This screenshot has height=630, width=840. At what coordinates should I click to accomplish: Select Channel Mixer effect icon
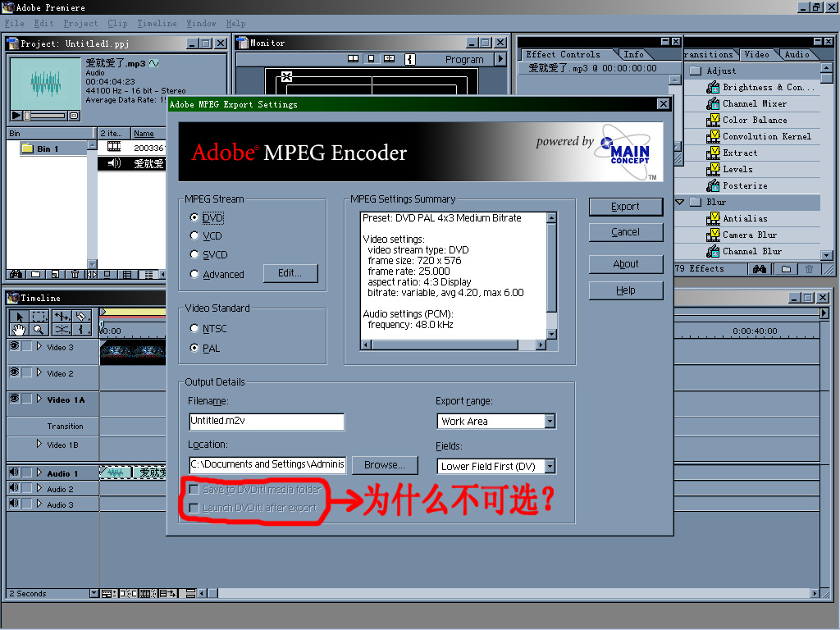pyautogui.click(x=713, y=104)
